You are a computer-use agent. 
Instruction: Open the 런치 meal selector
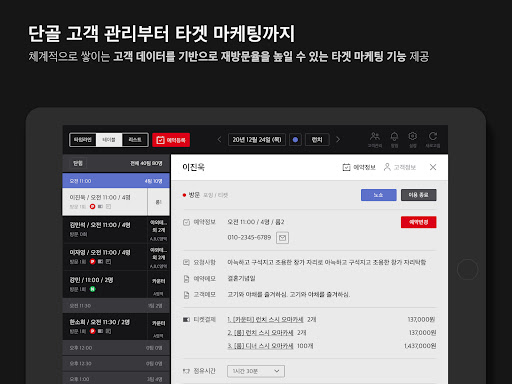point(317,140)
